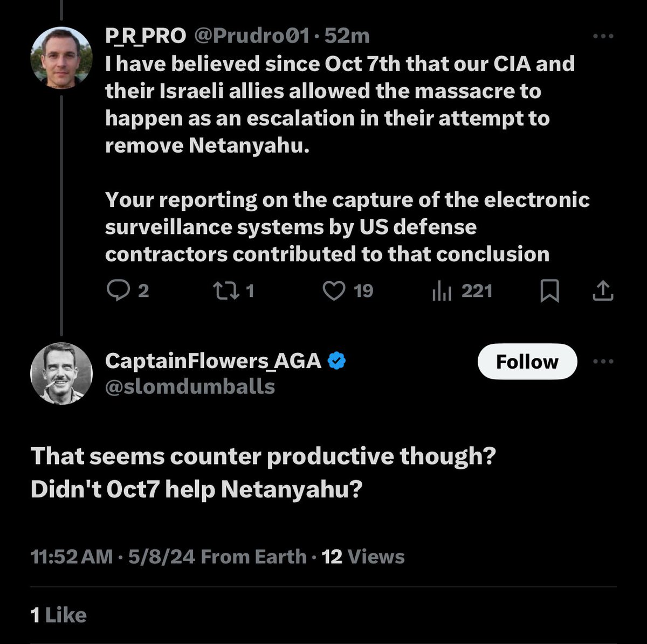
Task: Follow CaptainFlowers_AGA
Action: 527,362
